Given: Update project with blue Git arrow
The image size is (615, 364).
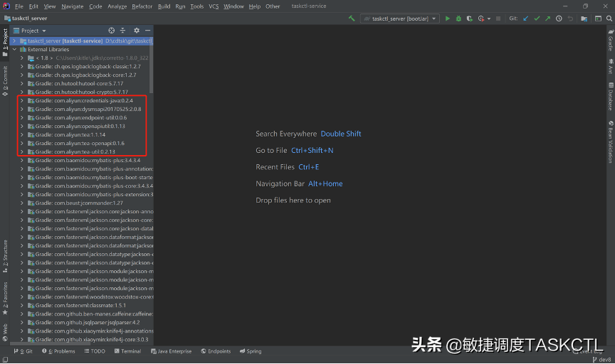Looking at the screenshot, I should pyautogui.click(x=525, y=18).
